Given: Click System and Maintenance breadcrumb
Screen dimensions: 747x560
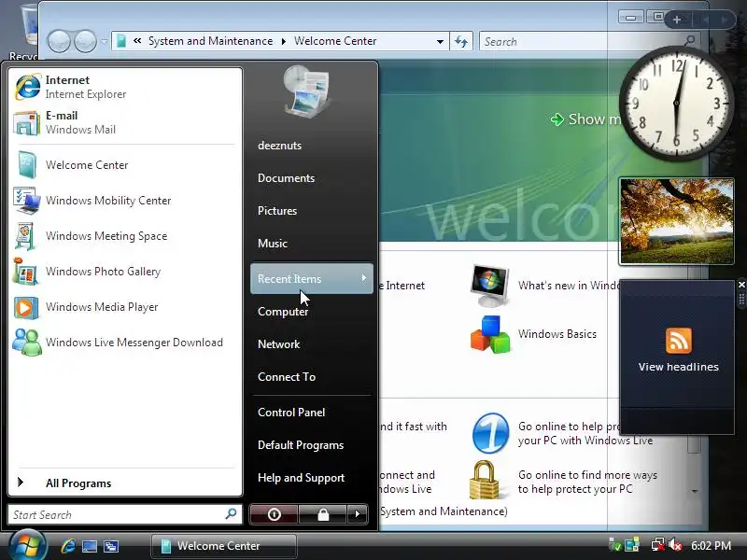Looking at the screenshot, I should click(x=211, y=41).
